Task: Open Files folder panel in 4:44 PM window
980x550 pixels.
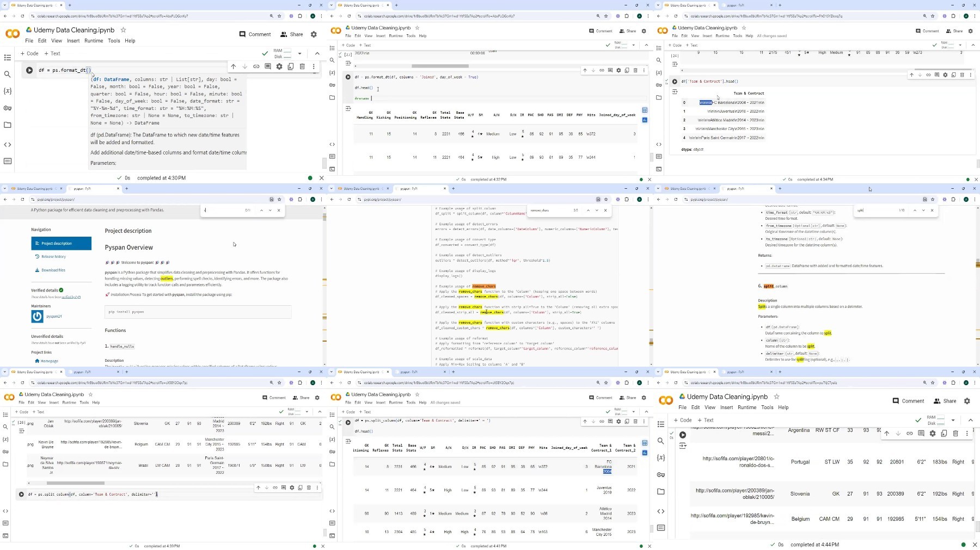Action: [x=661, y=491]
